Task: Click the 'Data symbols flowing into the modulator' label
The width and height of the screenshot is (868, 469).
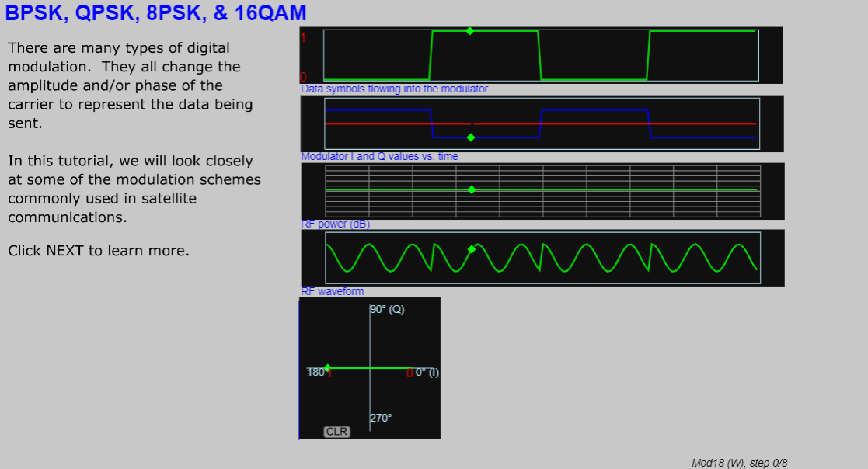Action: (394, 89)
